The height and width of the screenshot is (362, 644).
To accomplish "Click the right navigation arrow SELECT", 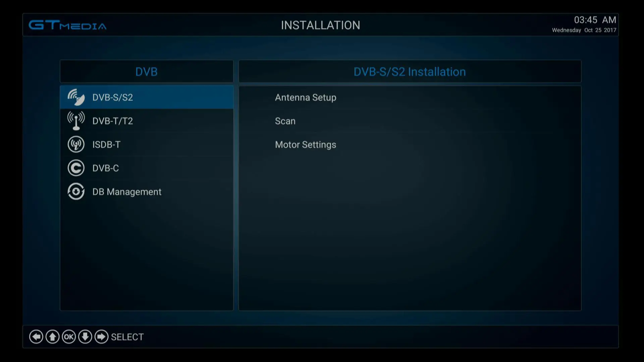I will 101,337.
